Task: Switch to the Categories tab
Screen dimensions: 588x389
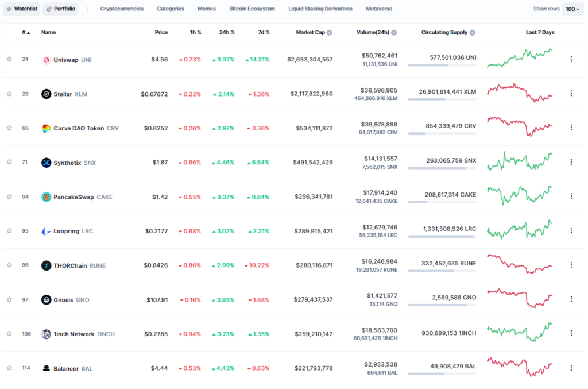Action: 170,9
